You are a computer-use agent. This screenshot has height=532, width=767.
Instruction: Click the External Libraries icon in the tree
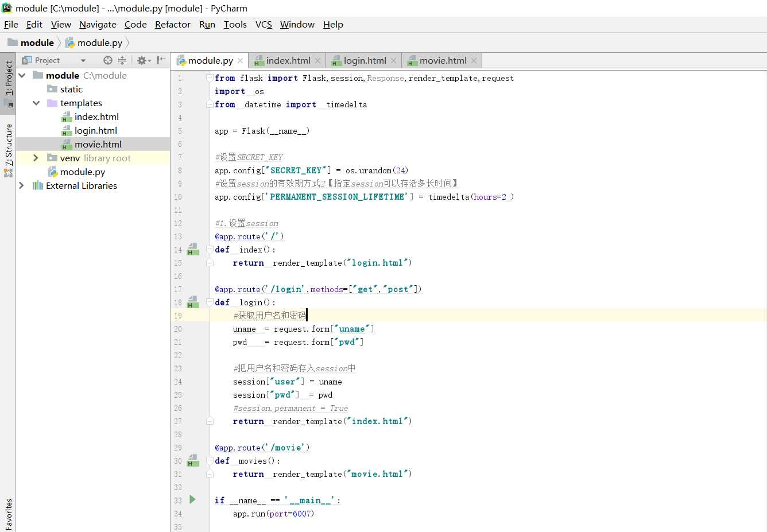38,185
